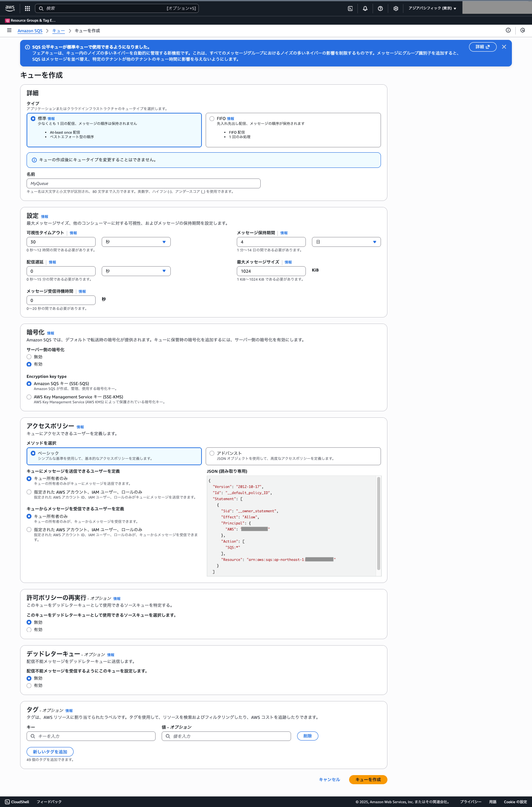Screen dimensions: 532x807
Task: Click the tag value 値を入力 field
Action: [226, 736]
